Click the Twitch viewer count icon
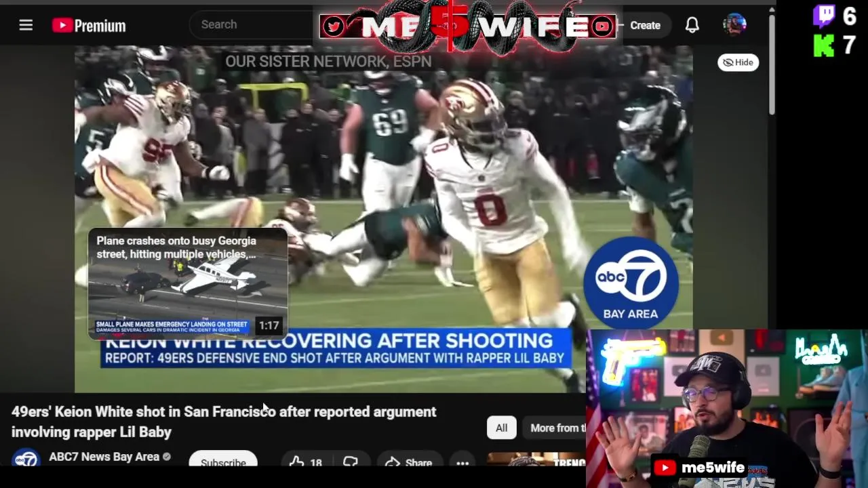Viewport: 868px width, 488px height. click(x=824, y=16)
